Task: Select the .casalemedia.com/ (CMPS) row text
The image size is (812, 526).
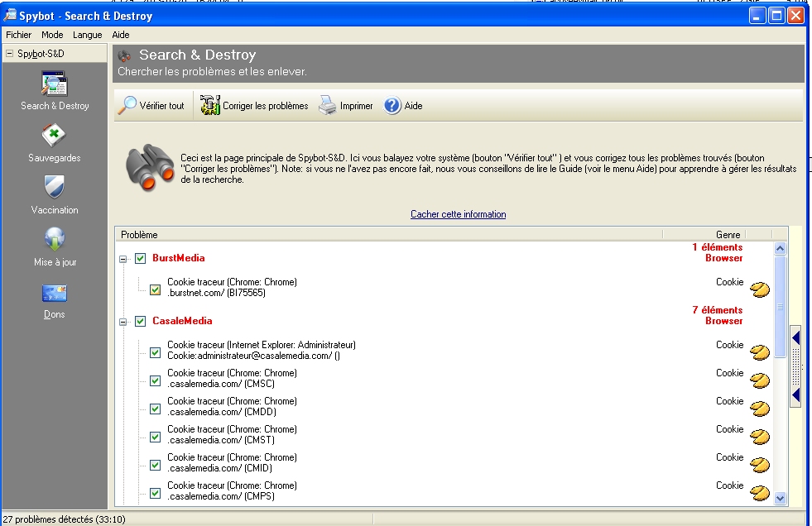Action: pos(221,496)
